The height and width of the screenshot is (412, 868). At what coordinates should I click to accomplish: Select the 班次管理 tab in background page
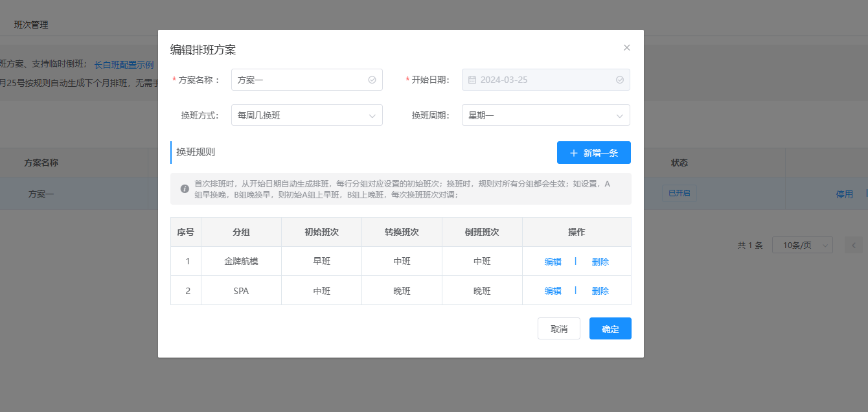pyautogui.click(x=31, y=25)
